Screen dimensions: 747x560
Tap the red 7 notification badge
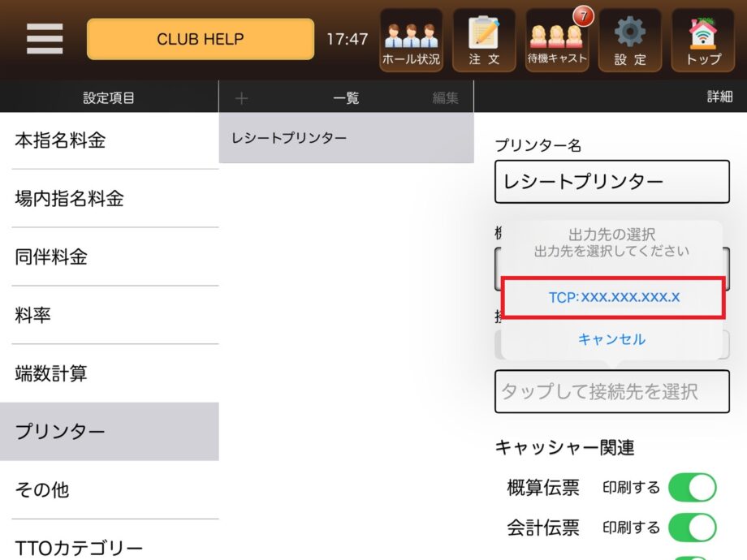click(x=583, y=16)
